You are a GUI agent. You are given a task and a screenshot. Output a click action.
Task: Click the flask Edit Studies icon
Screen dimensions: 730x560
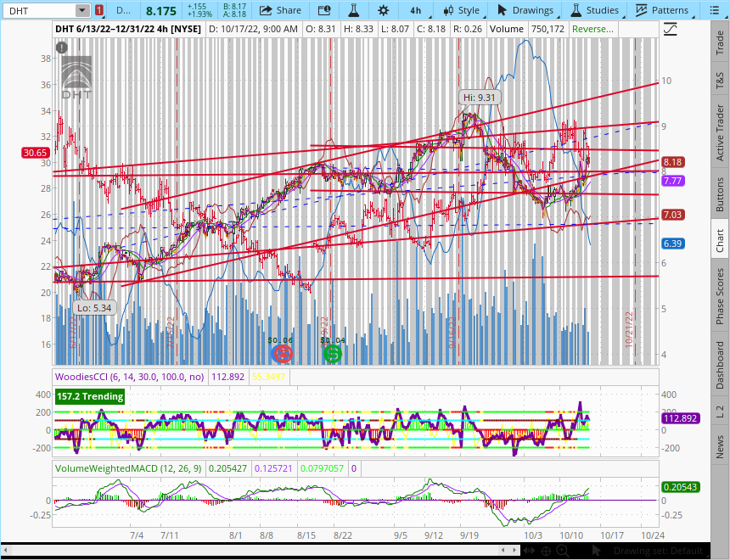click(353, 10)
